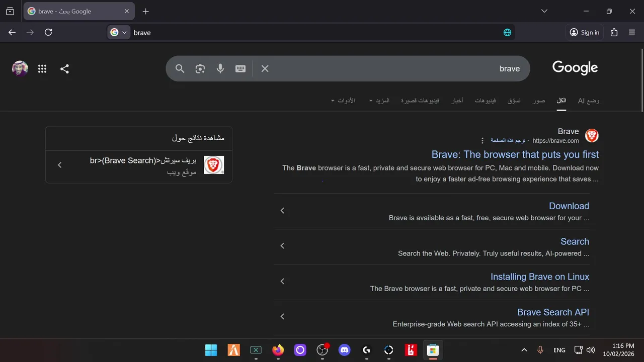644x362 pixels.
Task: Open the Brave Search knowledge card chevron
Action: pos(59,165)
